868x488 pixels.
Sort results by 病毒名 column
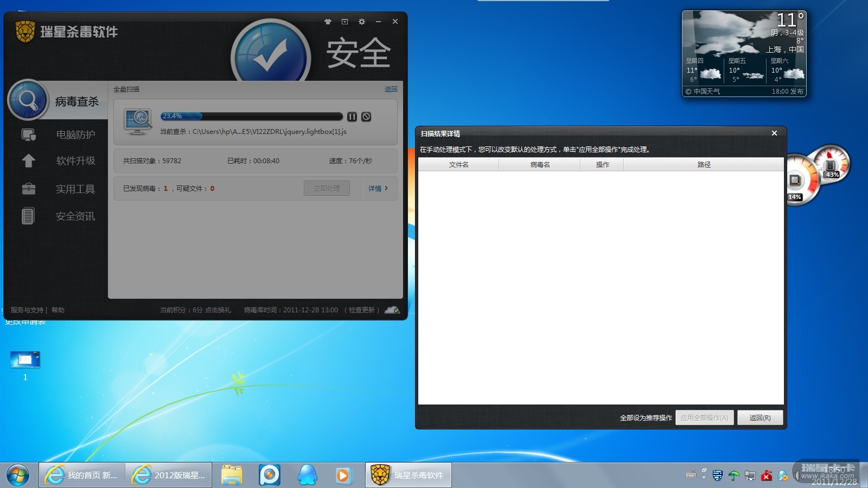coord(540,165)
